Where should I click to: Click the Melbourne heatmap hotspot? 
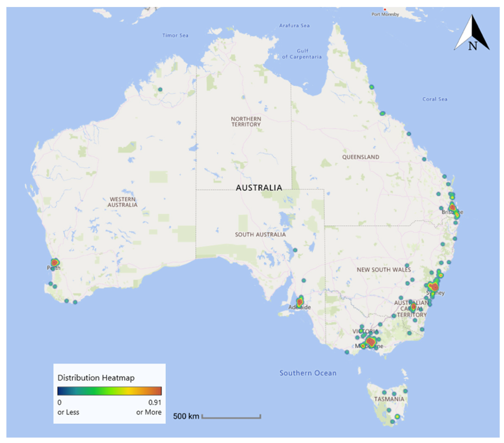(x=370, y=341)
